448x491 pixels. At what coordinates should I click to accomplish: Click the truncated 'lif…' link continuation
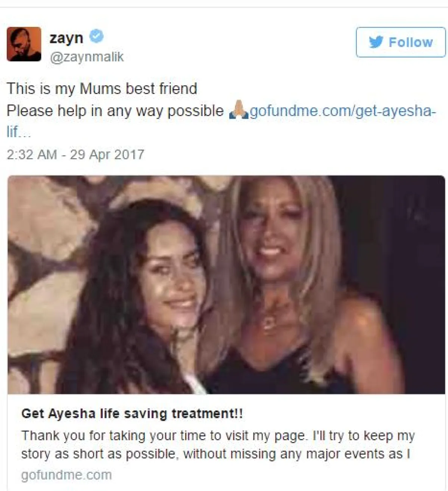point(19,132)
